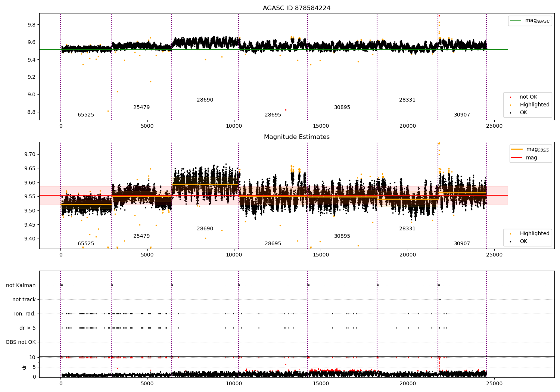
Task: Click OBSID label 28690 in the top plot
Action: point(205,100)
